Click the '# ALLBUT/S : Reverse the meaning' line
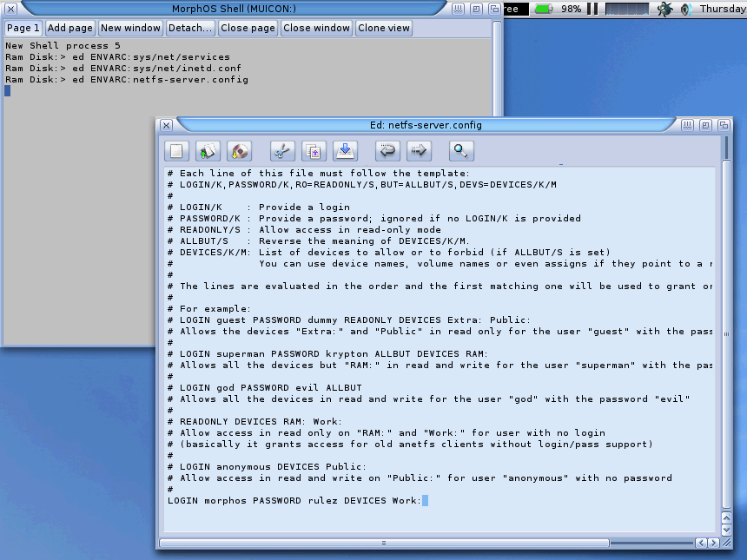Viewport: 747px width, 560px height. point(319,241)
